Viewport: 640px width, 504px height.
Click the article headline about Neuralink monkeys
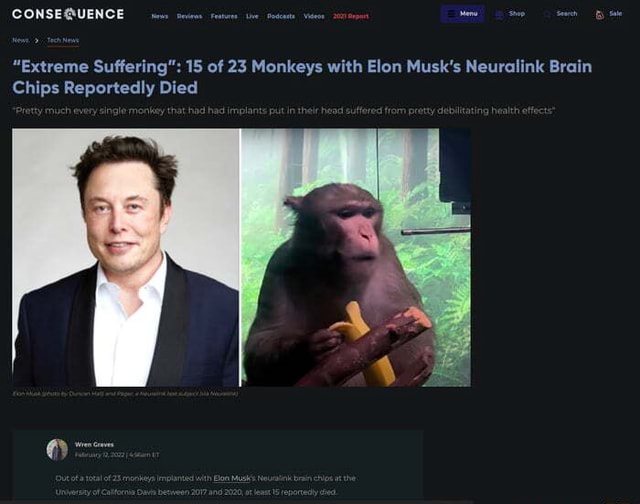coord(302,77)
